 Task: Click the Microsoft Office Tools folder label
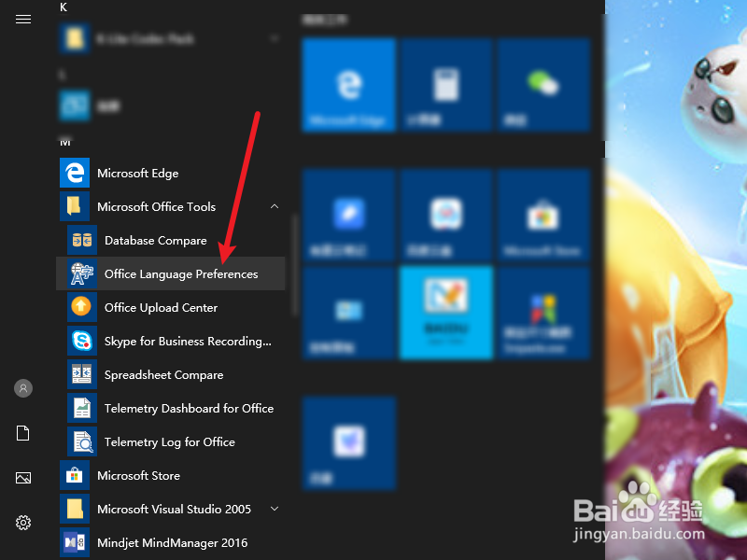(156, 206)
